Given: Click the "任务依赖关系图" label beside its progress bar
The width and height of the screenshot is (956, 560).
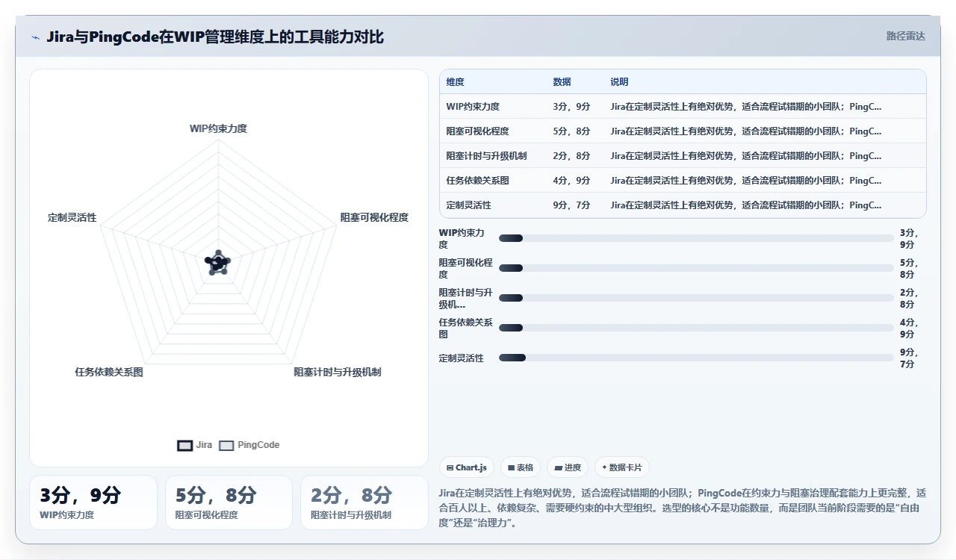Looking at the screenshot, I should 466,328.
